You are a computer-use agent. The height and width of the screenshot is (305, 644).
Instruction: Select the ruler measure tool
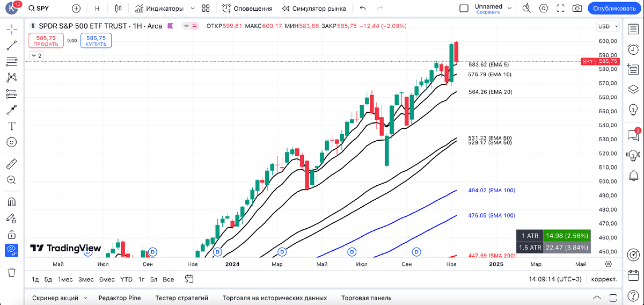11,164
